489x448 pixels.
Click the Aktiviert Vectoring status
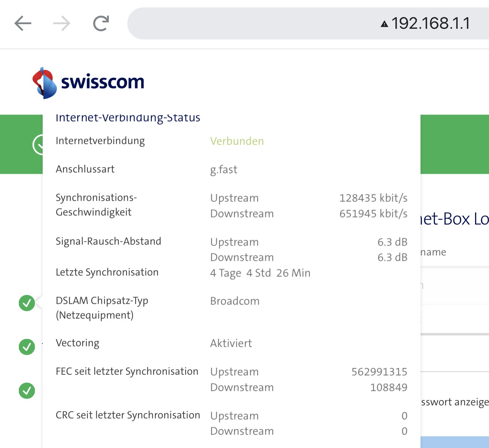pos(231,343)
